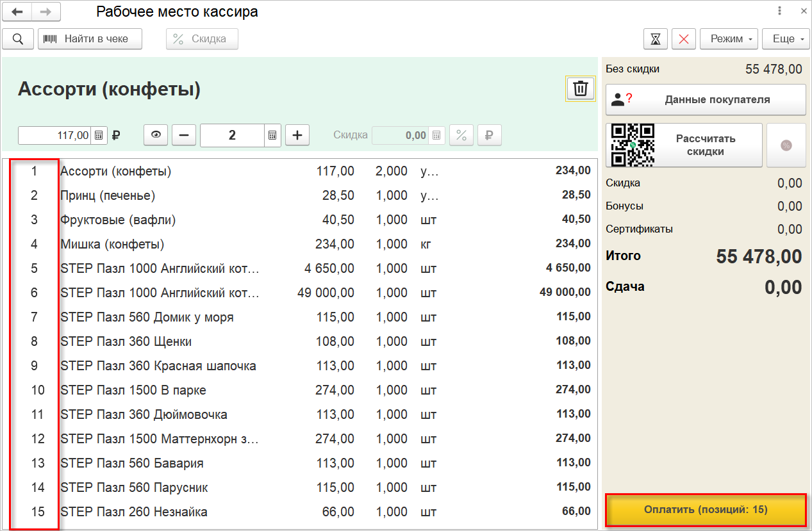The height and width of the screenshot is (531, 812).
Task: Click the Скидка percent toolbar button
Action: click(202, 38)
